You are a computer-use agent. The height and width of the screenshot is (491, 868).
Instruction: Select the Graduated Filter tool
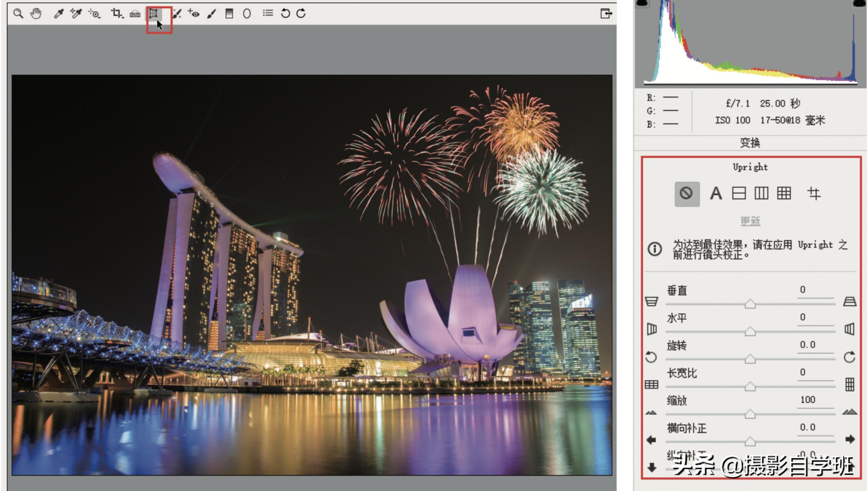pyautogui.click(x=229, y=14)
